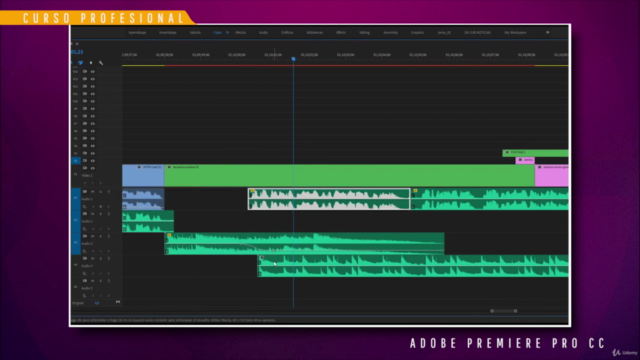Switch to the Efectos workspace
This screenshot has width=640, height=360.
click(240, 32)
